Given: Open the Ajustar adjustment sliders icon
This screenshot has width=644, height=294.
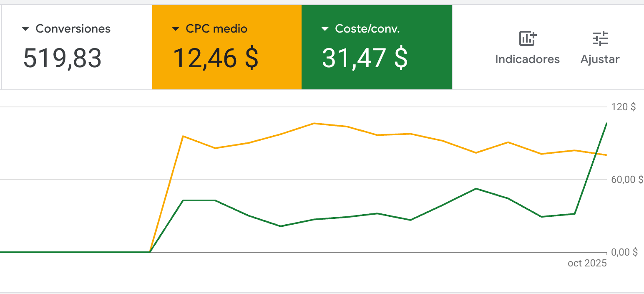Looking at the screenshot, I should [x=600, y=38].
